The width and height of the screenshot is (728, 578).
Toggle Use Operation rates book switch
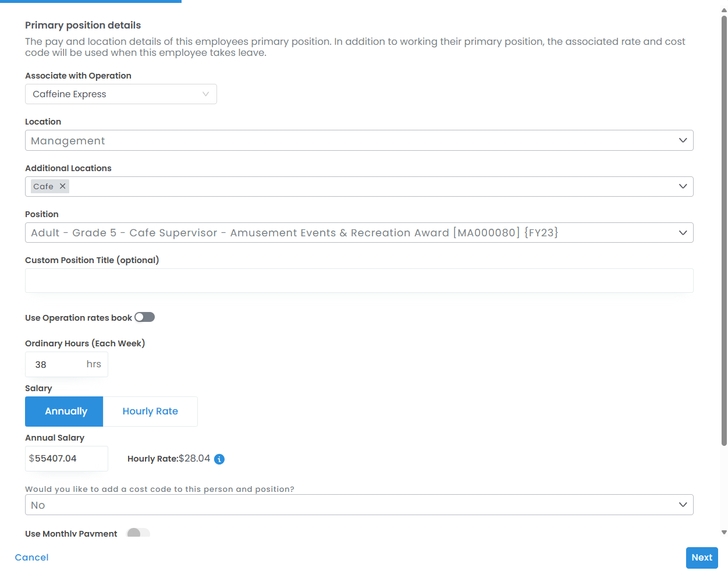[144, 317]
